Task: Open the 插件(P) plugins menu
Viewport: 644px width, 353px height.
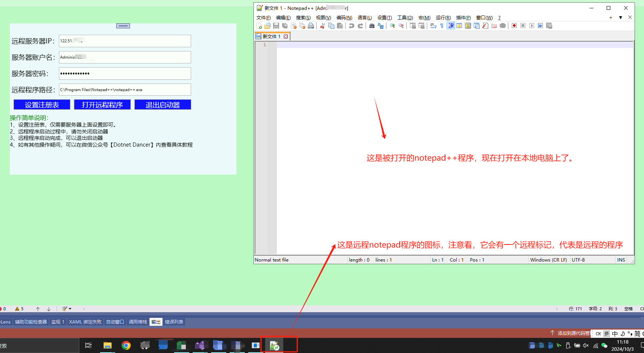Action: tap(463, 18)
